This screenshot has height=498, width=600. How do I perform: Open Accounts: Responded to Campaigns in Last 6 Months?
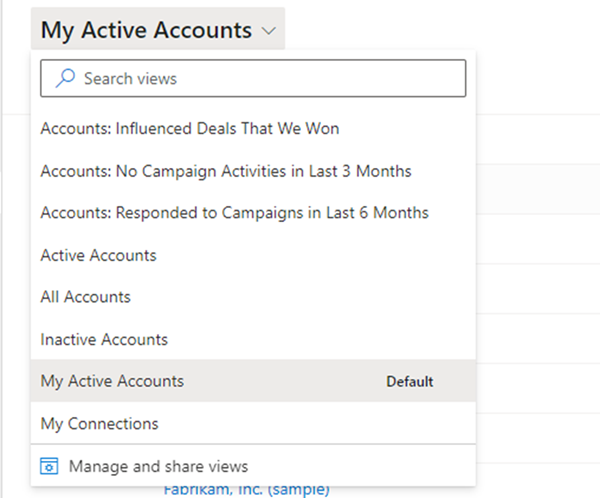point(234,213)
